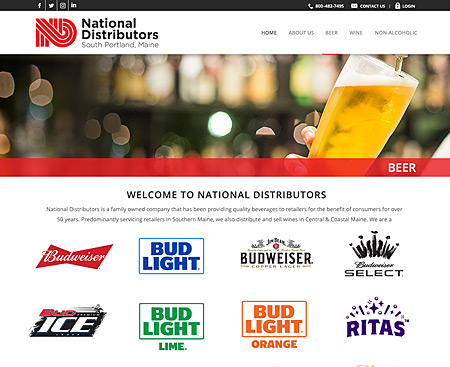The width and height of the screenshot is (450, 367).
Task: Click the envelope Contact Us icon
Action: pos(354,6)
